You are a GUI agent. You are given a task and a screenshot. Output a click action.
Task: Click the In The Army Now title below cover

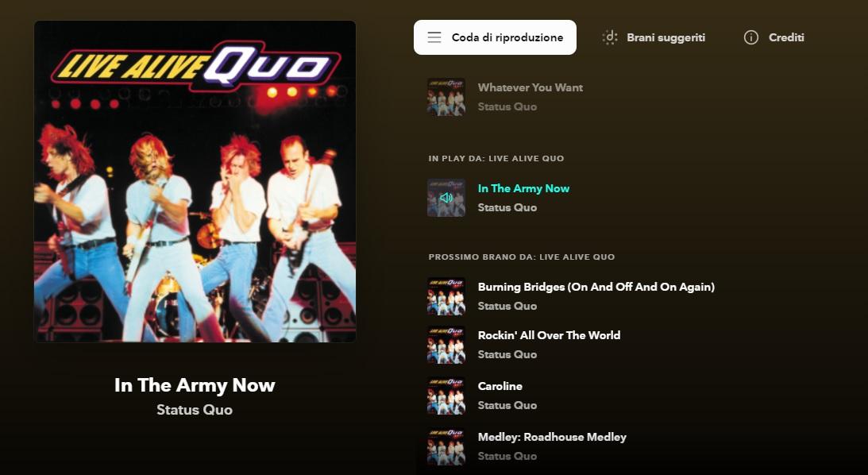195,384
